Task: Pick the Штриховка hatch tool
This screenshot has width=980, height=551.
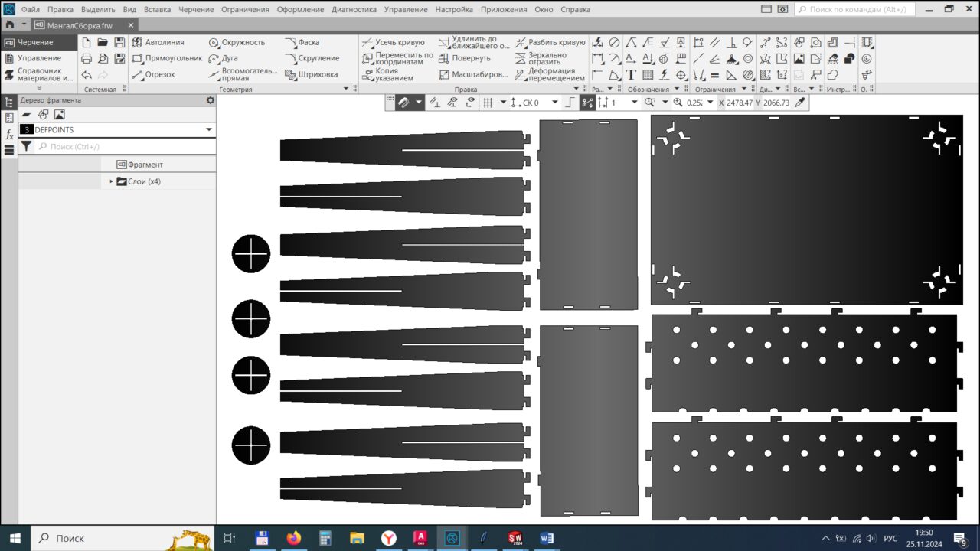Action: pyautogui.click(x=312, y=74)
